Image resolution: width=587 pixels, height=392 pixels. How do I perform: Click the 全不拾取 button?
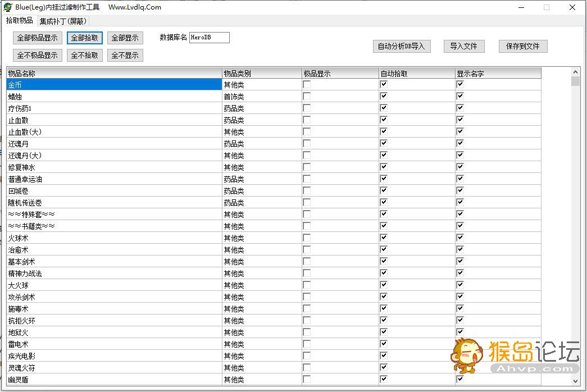coord(85,56)
